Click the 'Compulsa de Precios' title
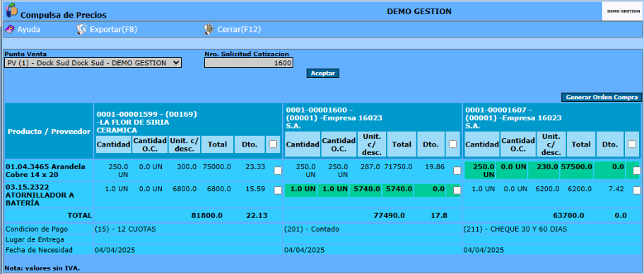 pos(64,15)
